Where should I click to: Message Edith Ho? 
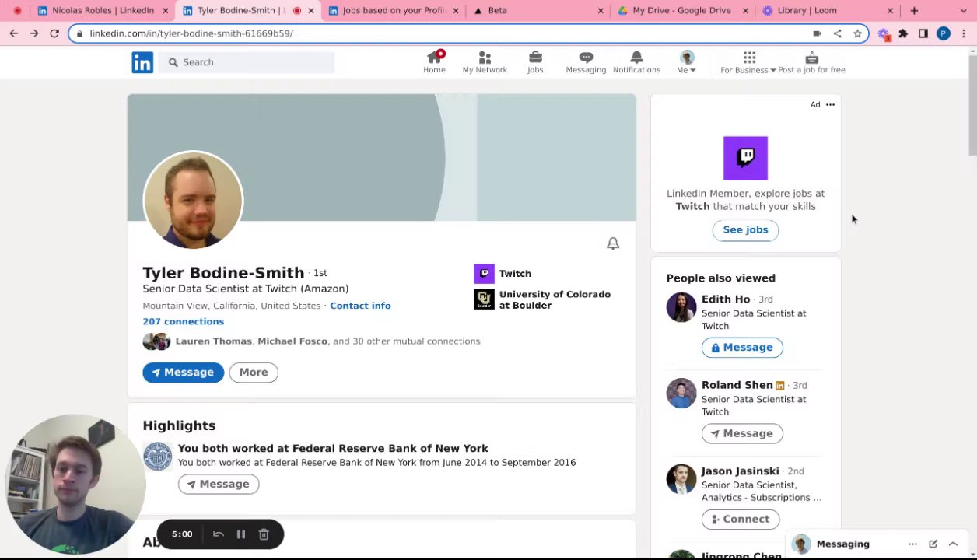click(742, 348)
